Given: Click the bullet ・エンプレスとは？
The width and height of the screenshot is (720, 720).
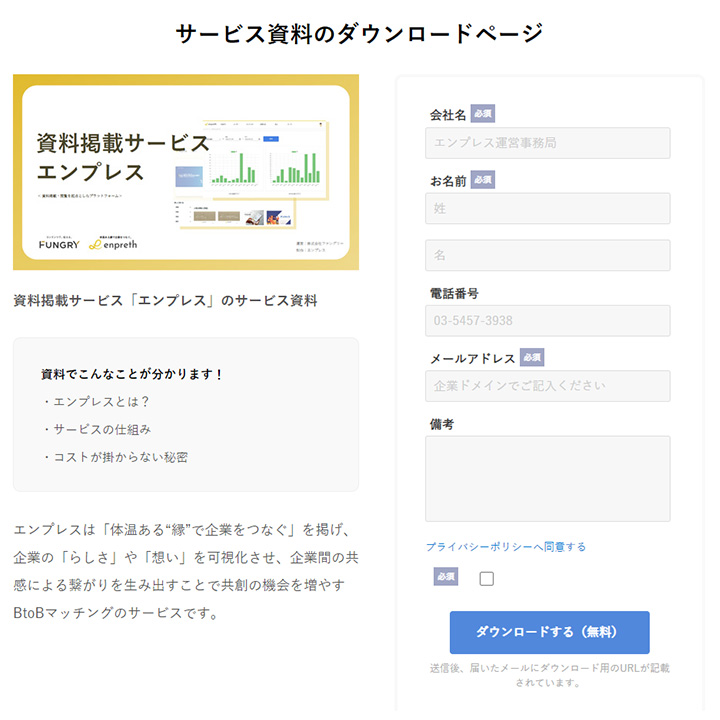Looking at the screenshot, I should click(96, 402).
